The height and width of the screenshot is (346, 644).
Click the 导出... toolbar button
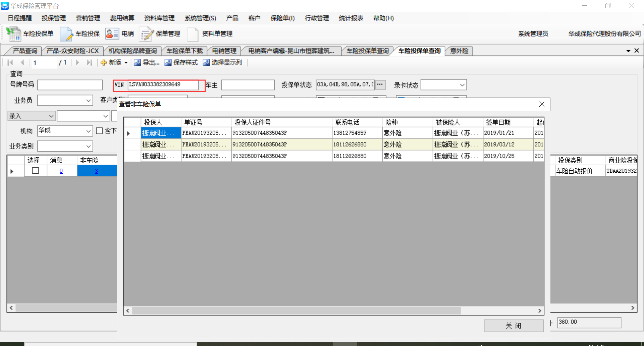coord(147,63)
